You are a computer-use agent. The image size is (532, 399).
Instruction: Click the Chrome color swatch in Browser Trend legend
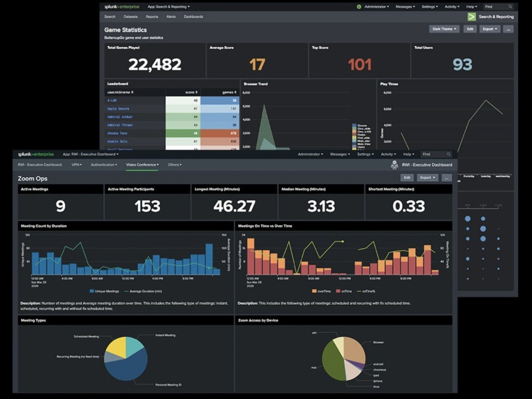[354, 124]
